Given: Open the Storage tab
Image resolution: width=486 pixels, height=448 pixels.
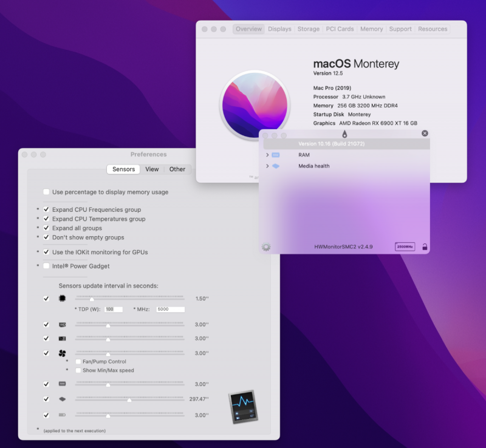Looking at the screenshot, I should pos(309,29).
